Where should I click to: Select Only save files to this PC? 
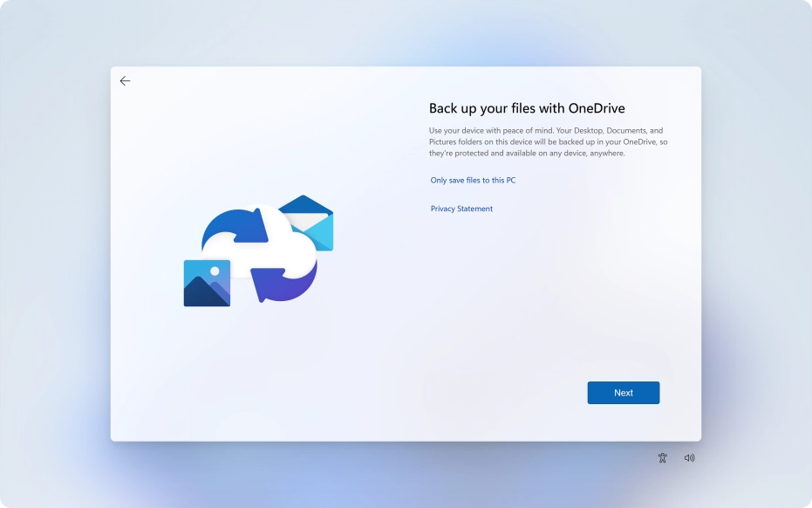coord(472,180)
